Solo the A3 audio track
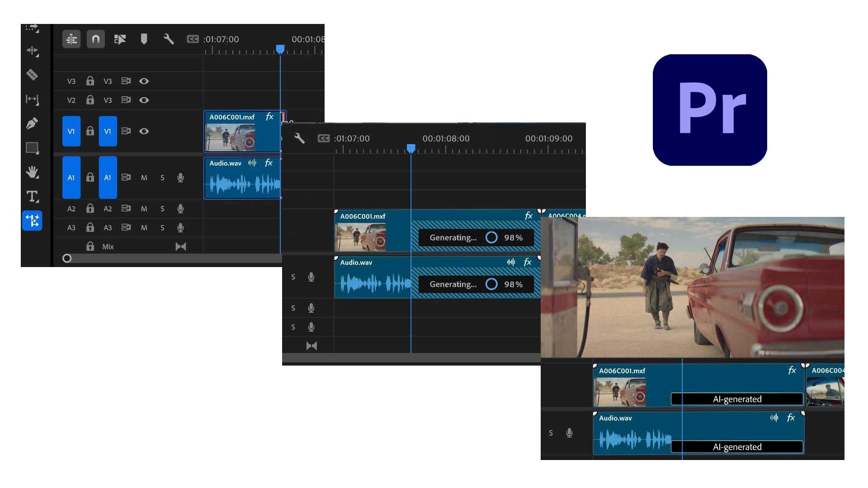The image size is (868, 488). [162, 228]
